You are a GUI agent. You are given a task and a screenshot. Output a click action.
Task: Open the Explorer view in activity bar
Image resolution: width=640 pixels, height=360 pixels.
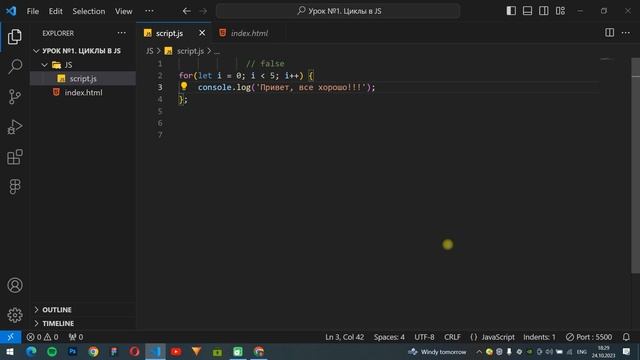coord(15,37)
